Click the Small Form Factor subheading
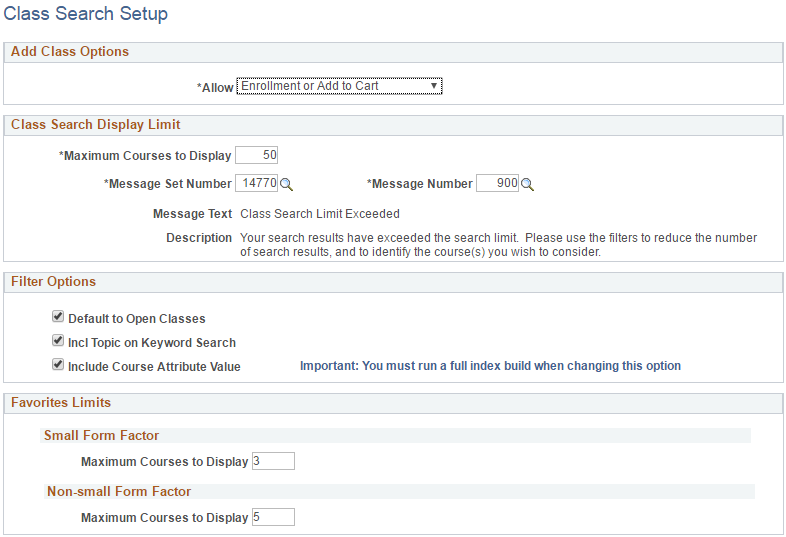 (x=101, y=436)
